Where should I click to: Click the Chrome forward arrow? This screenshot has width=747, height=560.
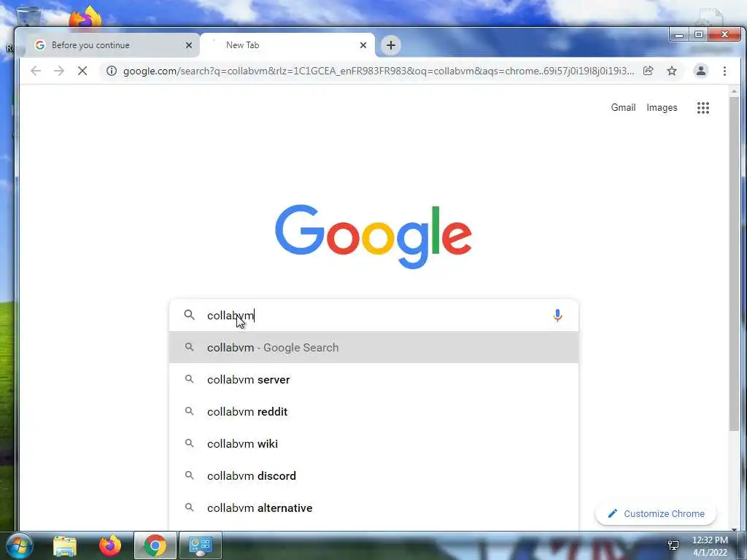click(59, 71)
